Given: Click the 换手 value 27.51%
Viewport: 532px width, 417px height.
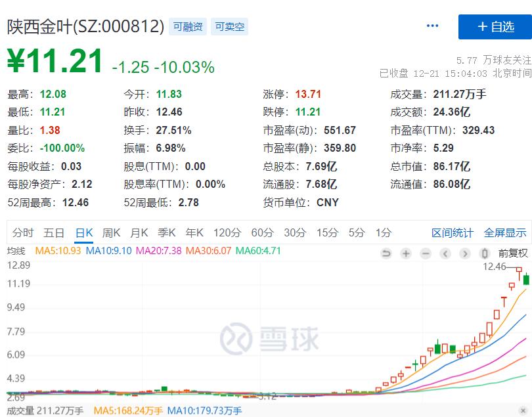Looking at the screenshot, I should pos(173,130).
